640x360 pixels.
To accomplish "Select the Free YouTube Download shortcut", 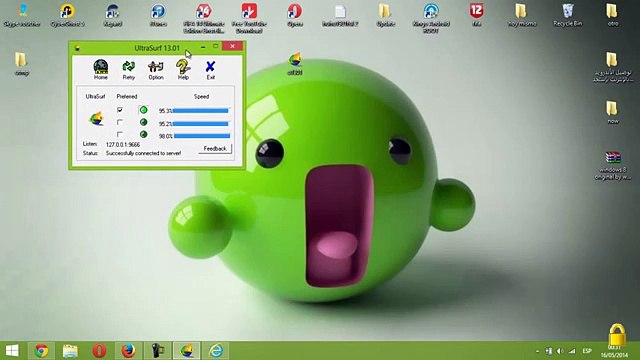I will coord(249,18).
